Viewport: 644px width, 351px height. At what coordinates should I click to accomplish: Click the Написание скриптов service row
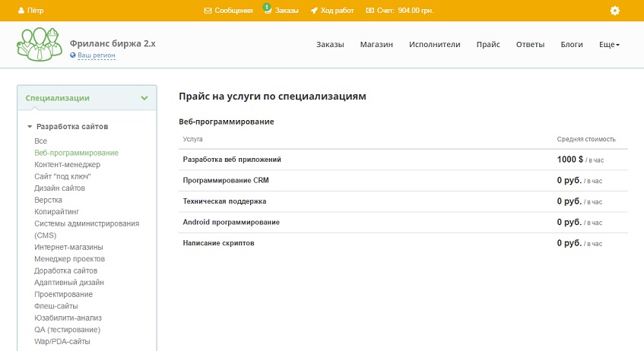pyautogui.click(x=403, y=243)
